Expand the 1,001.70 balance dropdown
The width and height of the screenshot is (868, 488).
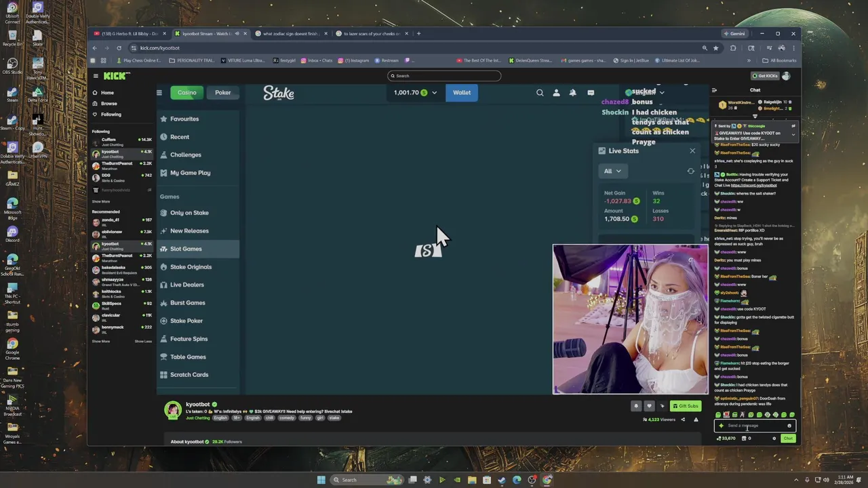416,93
